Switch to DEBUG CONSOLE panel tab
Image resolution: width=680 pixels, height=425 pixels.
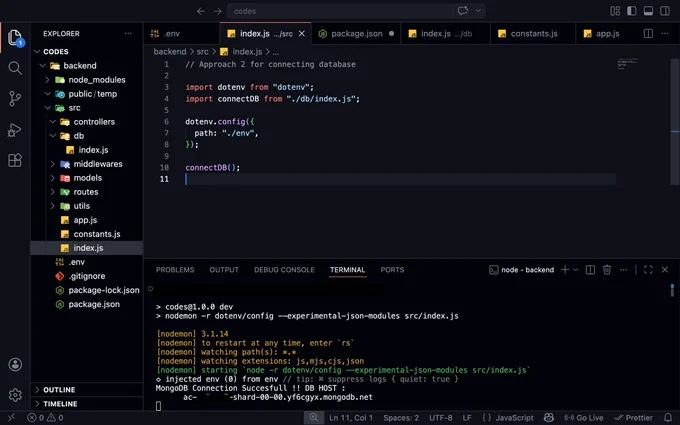[284, 270]
